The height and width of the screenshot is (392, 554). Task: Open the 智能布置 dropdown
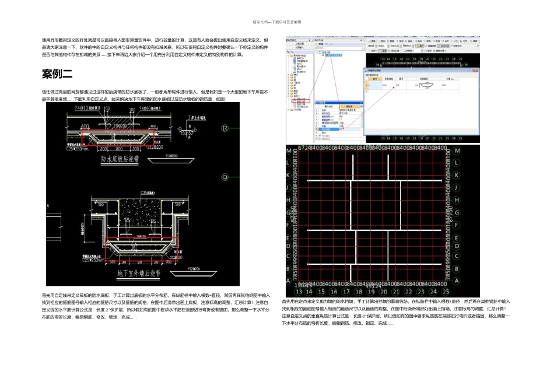(x=439, y=51)
